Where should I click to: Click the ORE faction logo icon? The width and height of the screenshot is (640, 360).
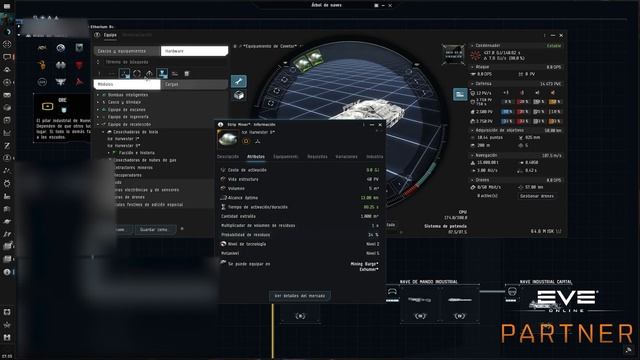(47, 107)
